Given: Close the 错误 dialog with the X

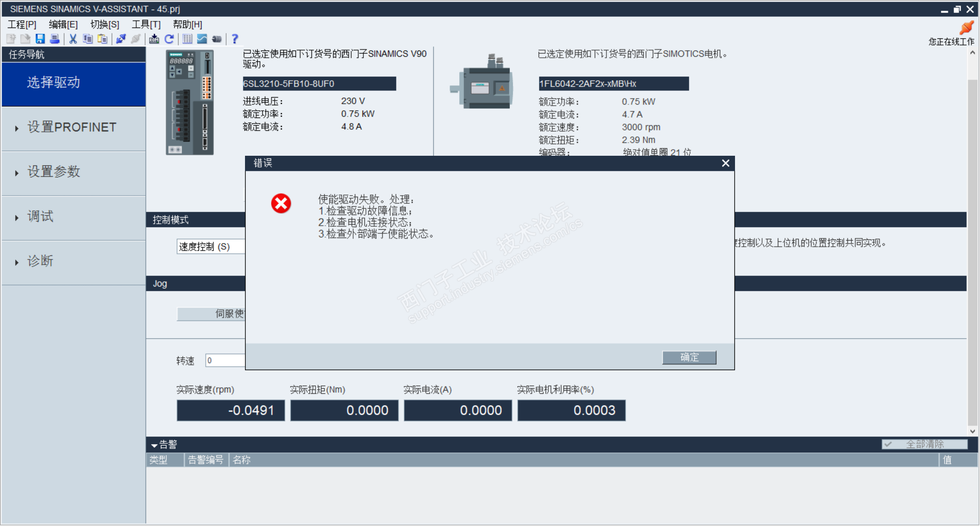Looking at the screenshot, I should coord(725,163).
